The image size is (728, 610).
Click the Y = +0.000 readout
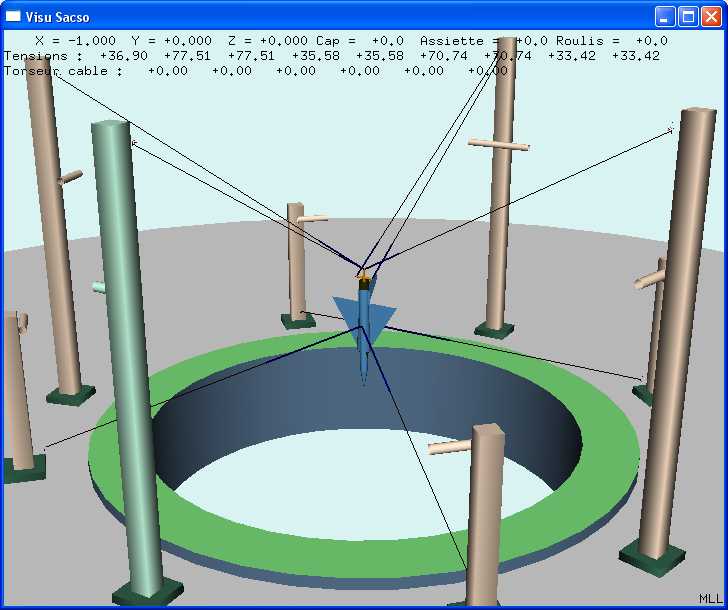coord(172,41)
